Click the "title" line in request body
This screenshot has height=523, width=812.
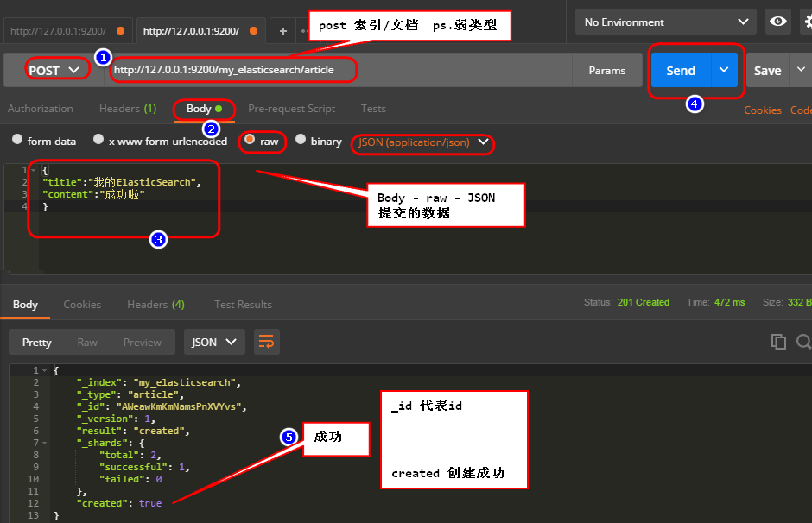(122, 182)
